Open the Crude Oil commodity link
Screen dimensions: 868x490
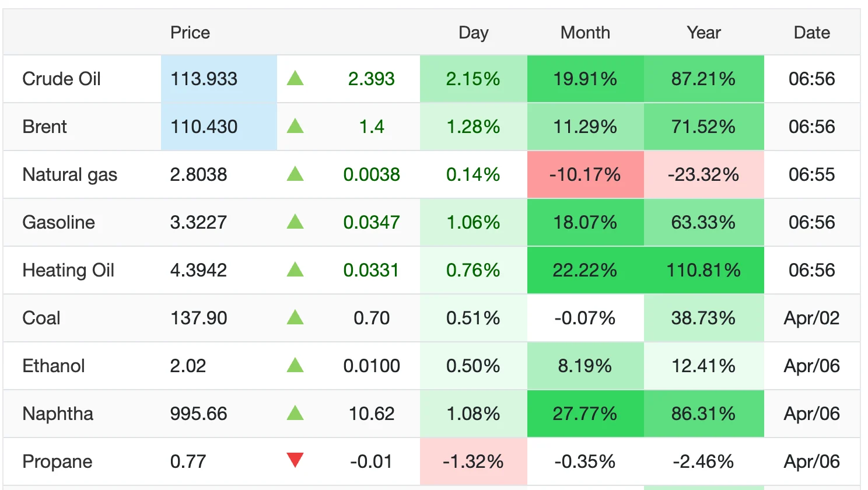61,79
